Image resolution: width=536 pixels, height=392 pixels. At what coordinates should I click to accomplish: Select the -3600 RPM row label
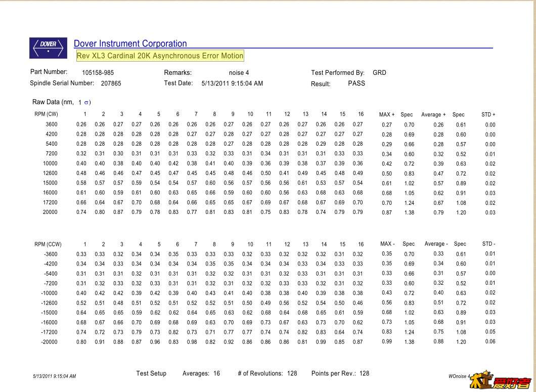coord(51,254)
